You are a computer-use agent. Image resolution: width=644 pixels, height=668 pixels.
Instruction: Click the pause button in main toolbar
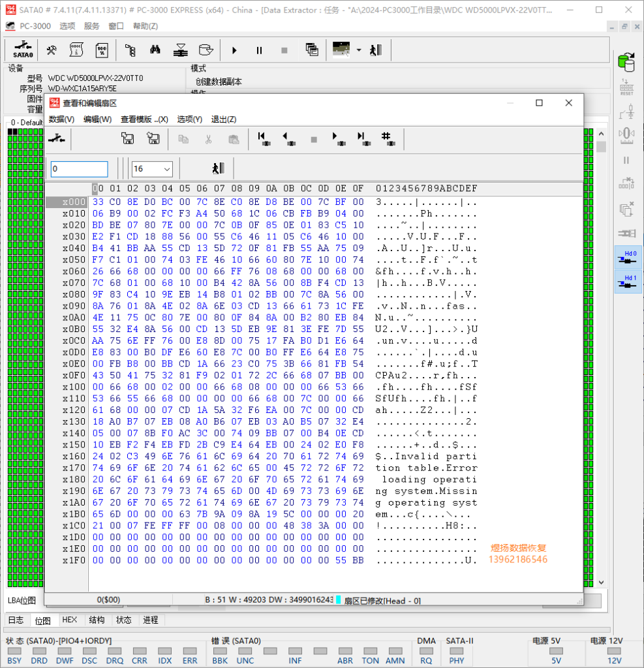point(259,50)
